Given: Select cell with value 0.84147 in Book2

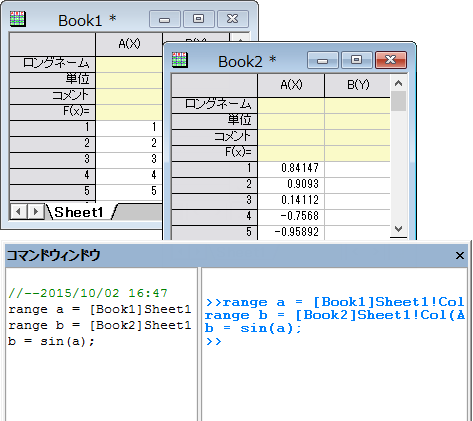Looking at the screenshot, I should click(291, 169).
